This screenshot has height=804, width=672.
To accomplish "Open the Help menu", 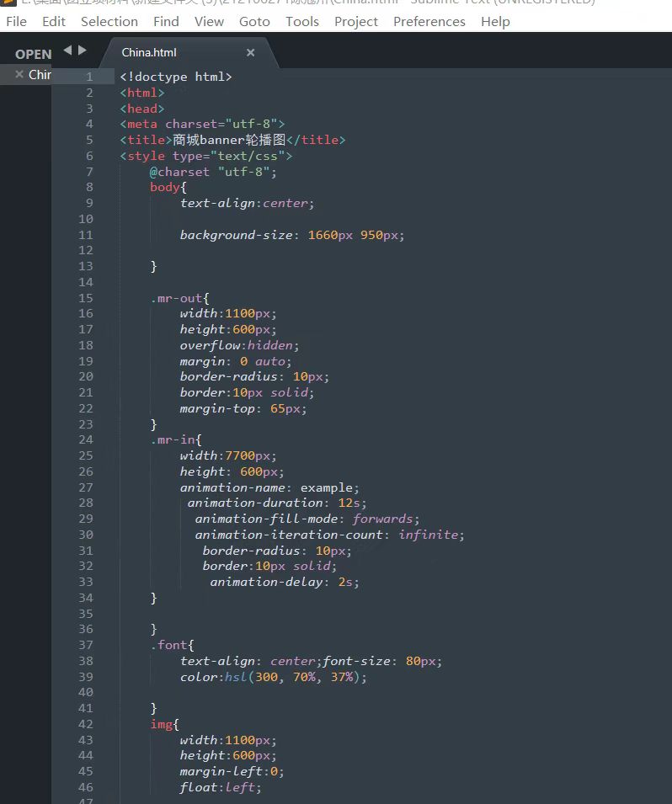I will [x=495, y=22].
